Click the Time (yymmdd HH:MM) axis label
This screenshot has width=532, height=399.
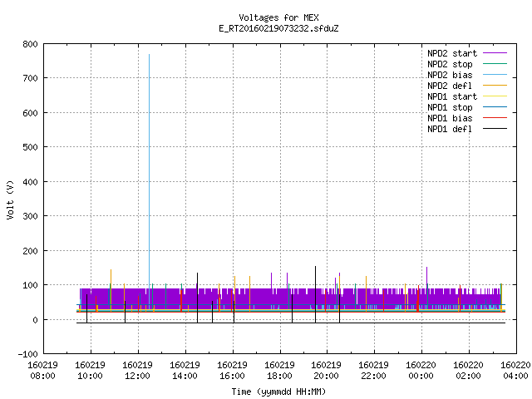click(x=278, y=392)
